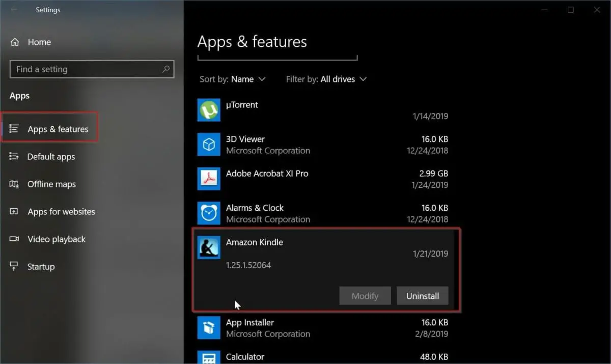Viewport: 611px width, 364px height.
Task: Click the 1/21/2019 date for Amazon Kindle
Action: point(430,254)
